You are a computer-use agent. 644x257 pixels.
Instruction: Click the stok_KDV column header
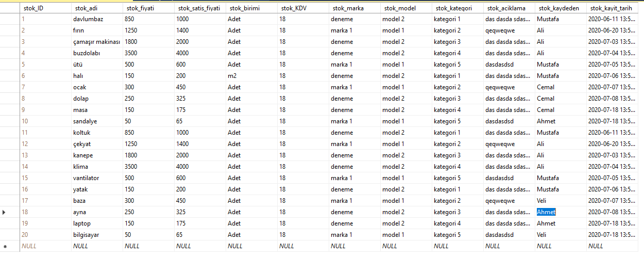tap(303, 8)
